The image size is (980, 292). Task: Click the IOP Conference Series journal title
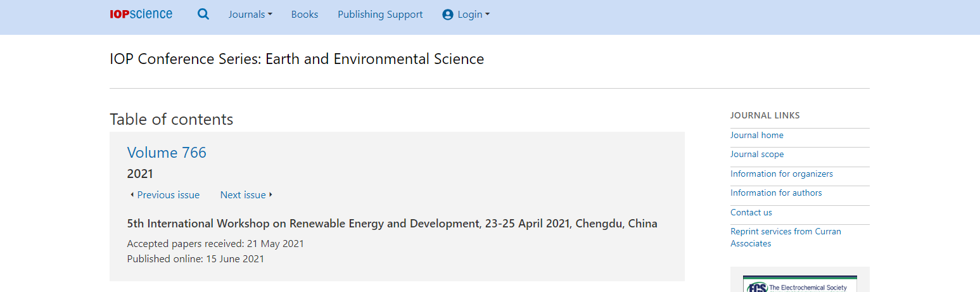[x=296, y=59]
